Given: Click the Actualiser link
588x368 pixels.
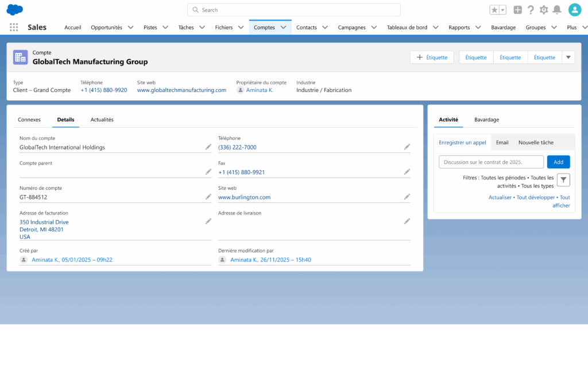Looking at the screenshot, I should pos(500,197).
